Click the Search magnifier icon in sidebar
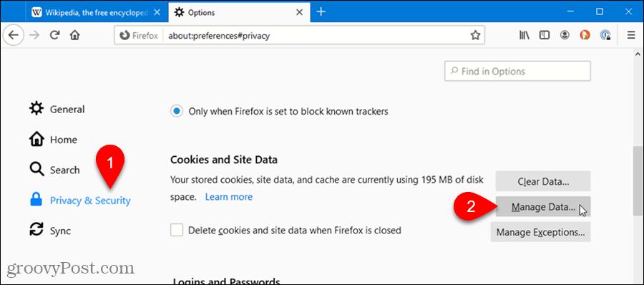The image size is (644, 285). 36,170
